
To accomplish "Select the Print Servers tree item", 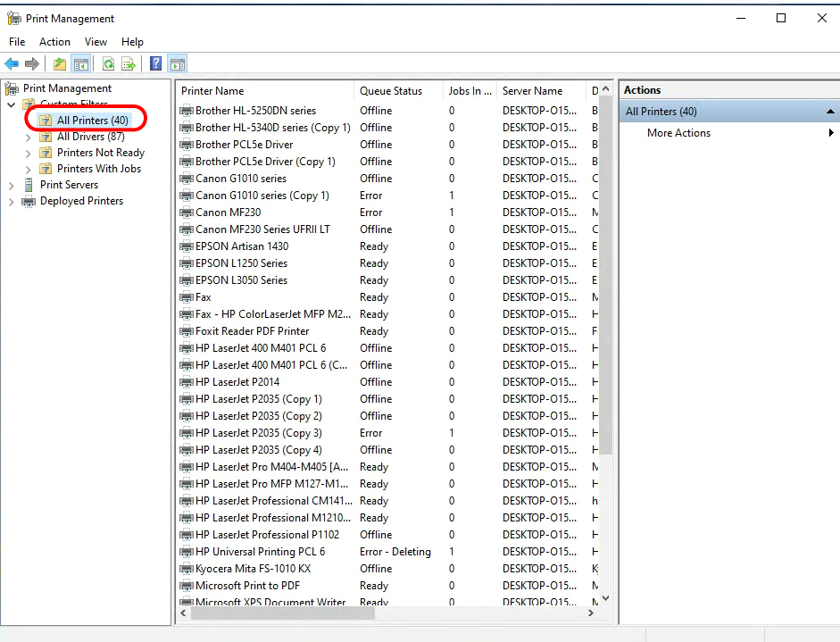I will click(69, 185).
